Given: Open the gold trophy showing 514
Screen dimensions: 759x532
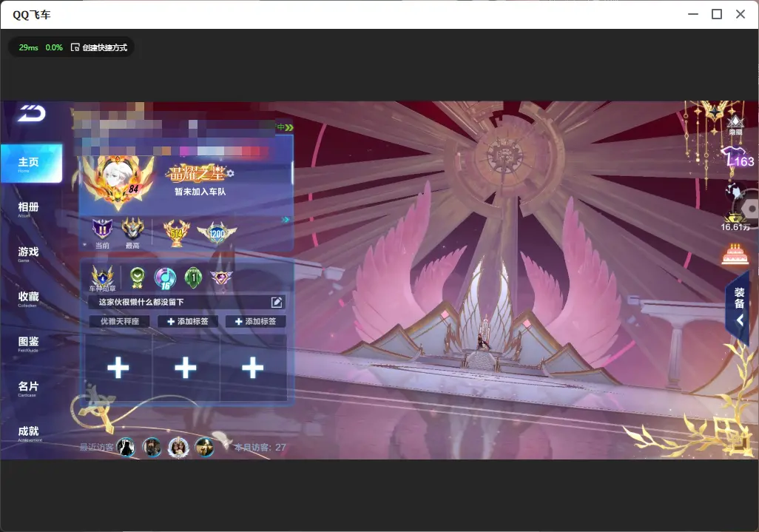Looking at the screenshot, I should [x=177, y=233].
